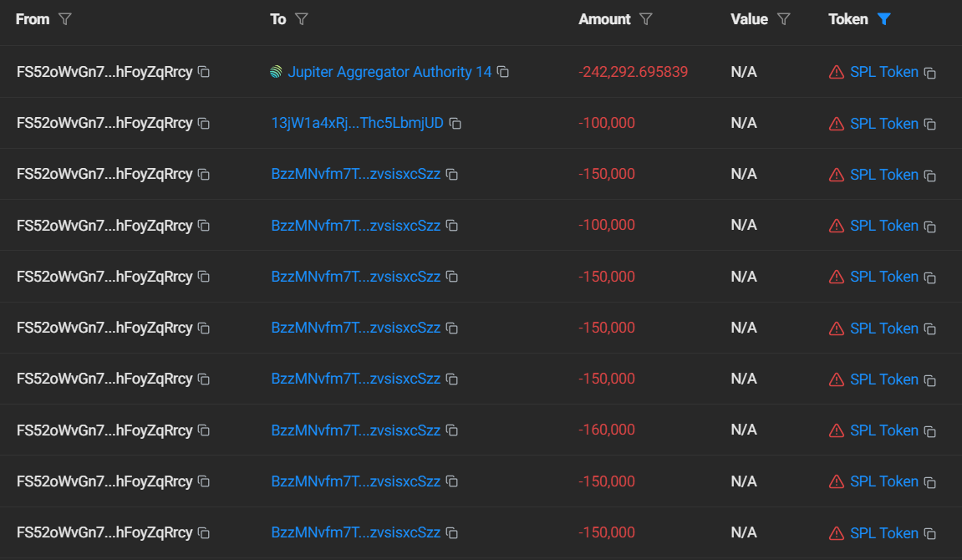The height and width of the screenshot is (560, 962).
Task: Click the From address in the 13jW1a4xRj row
Action: 104,124
